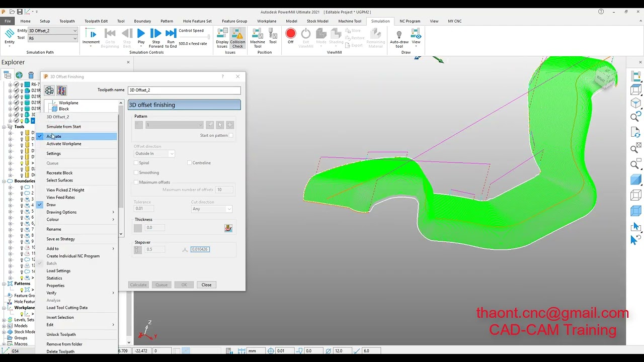The height and width of the screenshot is (362, 644).
Task: Click the ISO view cube icon on right toolbar
Action: pos(636,103)
